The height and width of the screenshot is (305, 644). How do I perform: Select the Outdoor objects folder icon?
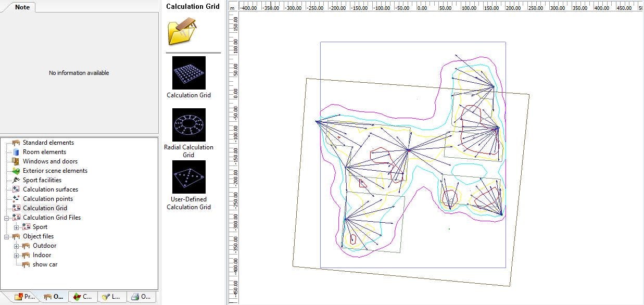coord(26,246)
